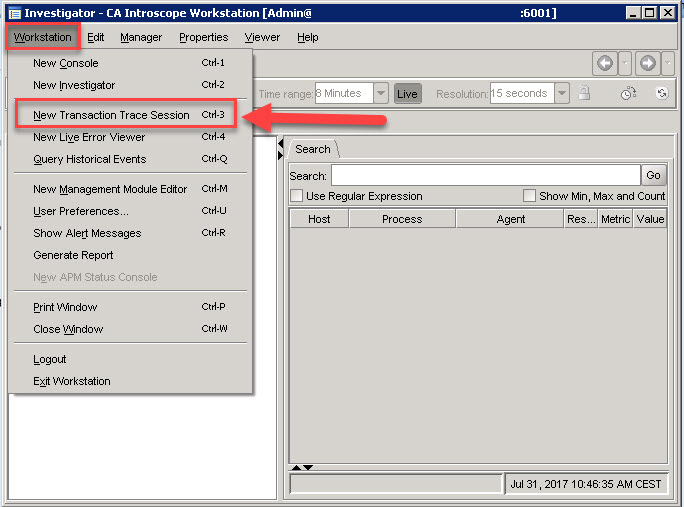Image resolution: width=684 pixels, height=507 pixels.
Task: Click the forward navigation arrow icon
Action: click(x=647, y=64)
